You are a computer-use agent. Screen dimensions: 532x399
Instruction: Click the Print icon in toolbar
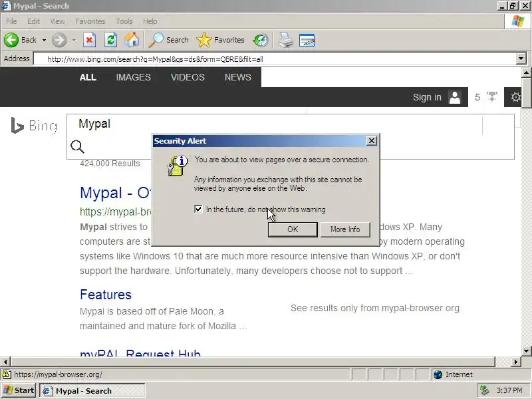(x=285, y=40)
